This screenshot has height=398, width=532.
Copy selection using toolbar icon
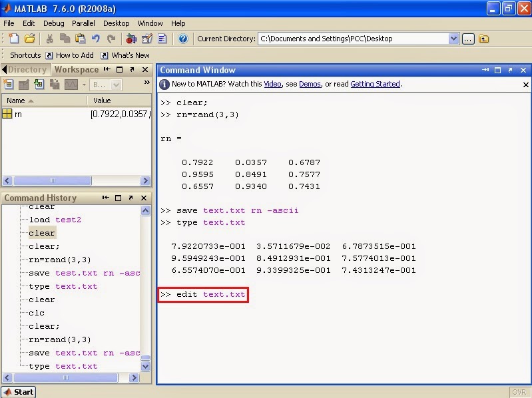65,39
